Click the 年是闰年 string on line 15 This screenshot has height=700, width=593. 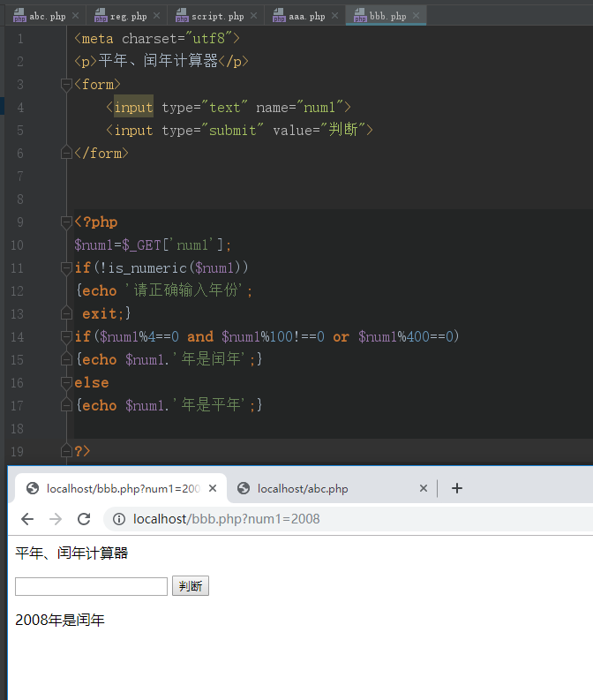pyautogui.click(x=209, y=359)
